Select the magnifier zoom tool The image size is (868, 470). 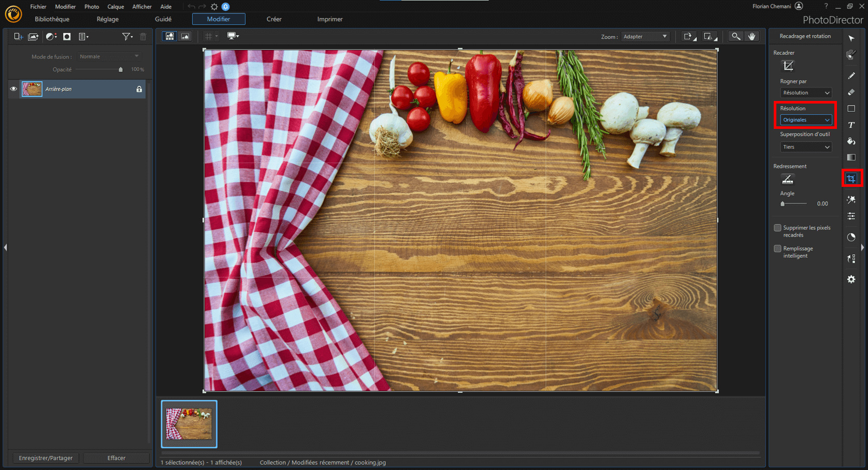pos(735,36)
